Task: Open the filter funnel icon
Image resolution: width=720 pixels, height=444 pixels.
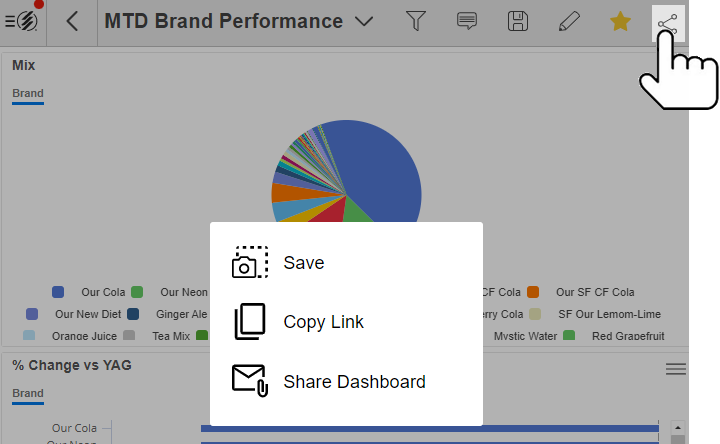Action: [416, 21]
